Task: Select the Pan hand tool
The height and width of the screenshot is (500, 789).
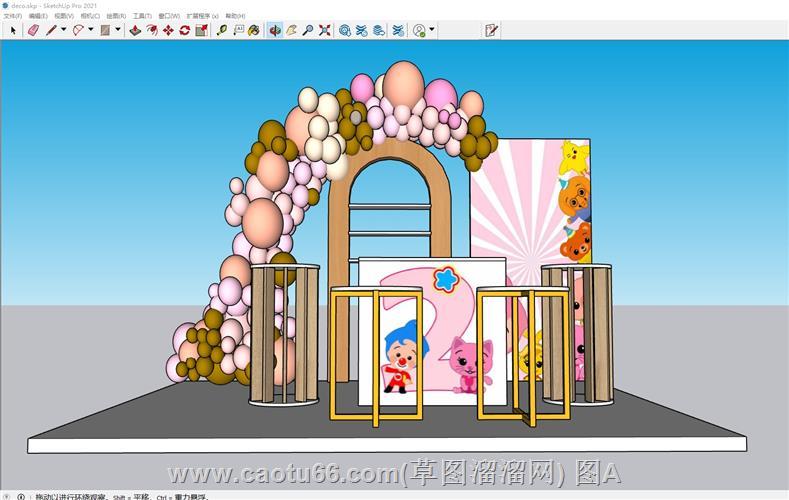Action: [x=291, y=31]
